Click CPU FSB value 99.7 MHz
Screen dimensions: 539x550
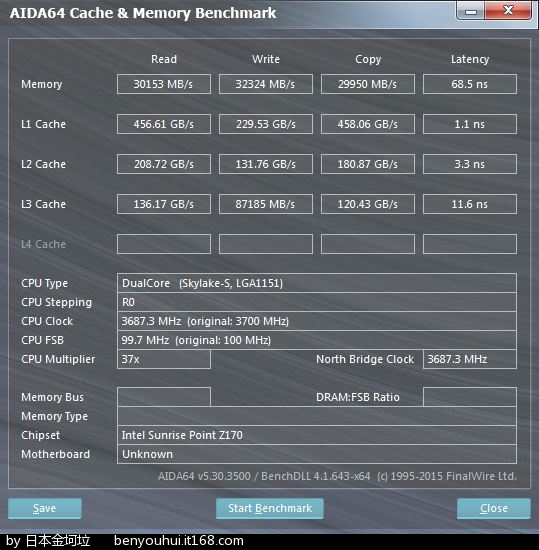pos(317,340)
